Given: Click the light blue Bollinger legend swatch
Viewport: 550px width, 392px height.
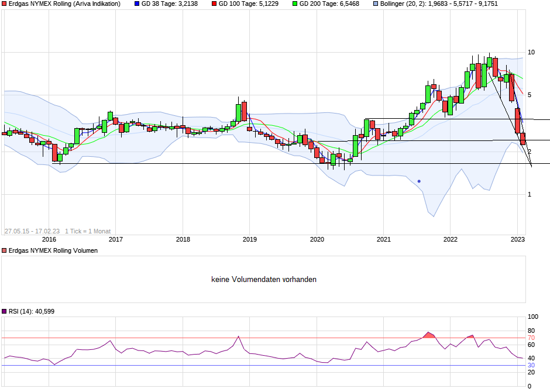Looking at the screenshot, I should (x=376, y=4).
